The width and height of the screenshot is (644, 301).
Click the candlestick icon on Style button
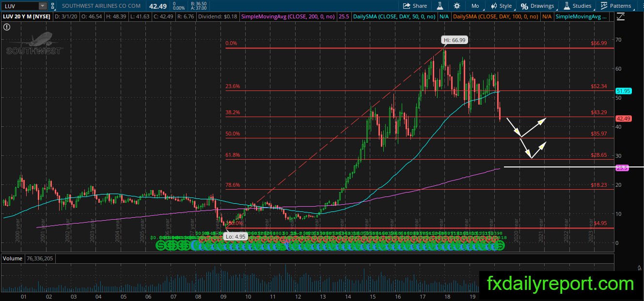[x=494, y=6]
